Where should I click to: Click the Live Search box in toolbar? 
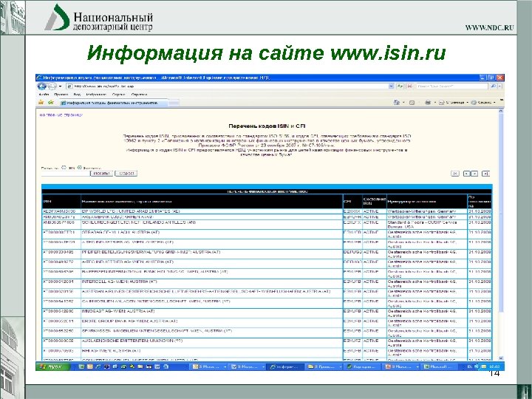452,86
